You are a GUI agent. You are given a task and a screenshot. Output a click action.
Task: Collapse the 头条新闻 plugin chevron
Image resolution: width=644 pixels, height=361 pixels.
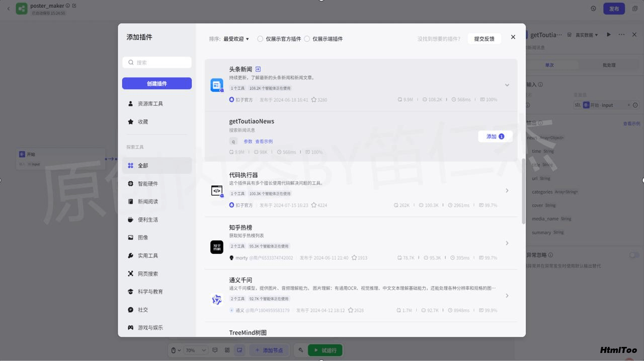click(x=507, y=85)
